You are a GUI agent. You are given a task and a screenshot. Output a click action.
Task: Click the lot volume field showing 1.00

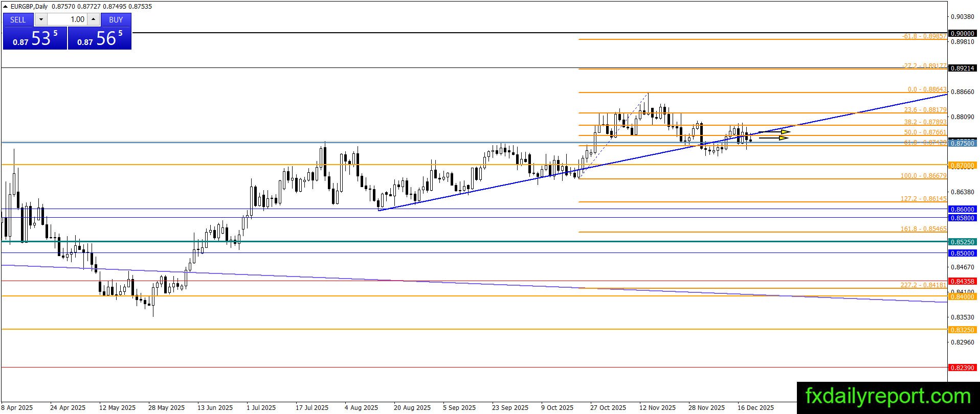coord(68,19)
